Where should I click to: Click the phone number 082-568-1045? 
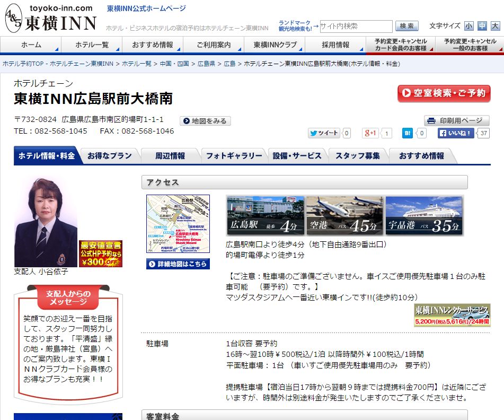click(61, 131)
